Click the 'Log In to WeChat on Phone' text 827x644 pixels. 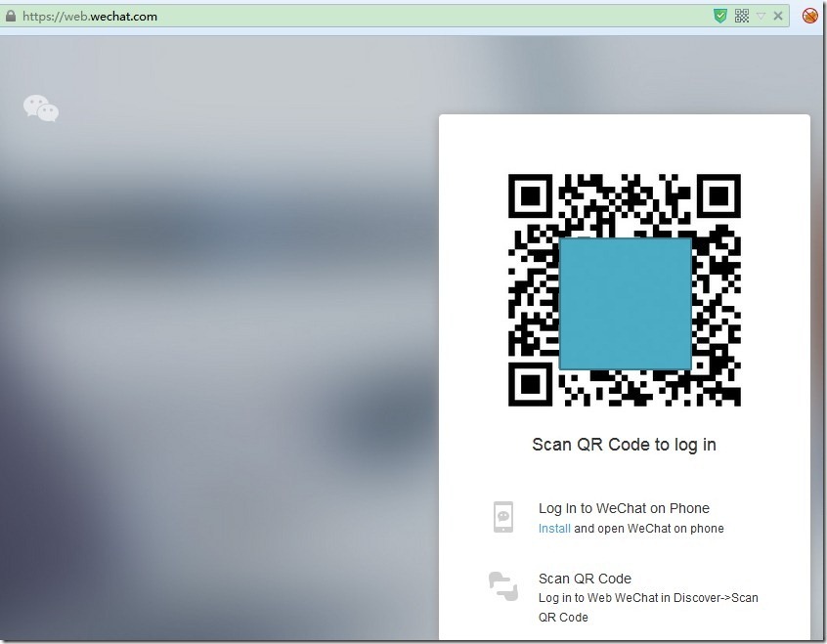(x=624, y=508)
